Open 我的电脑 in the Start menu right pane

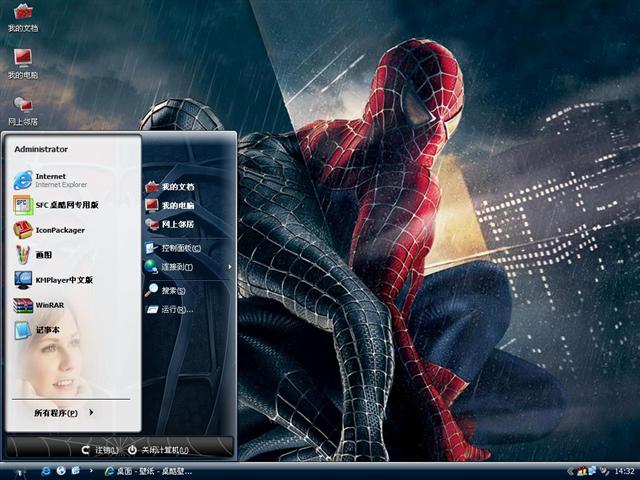[x=170, y=205]
